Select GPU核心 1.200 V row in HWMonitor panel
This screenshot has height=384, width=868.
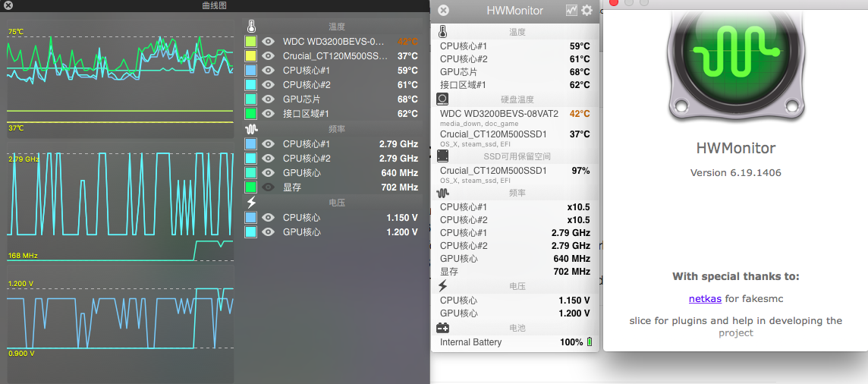[x=515, y=313]
